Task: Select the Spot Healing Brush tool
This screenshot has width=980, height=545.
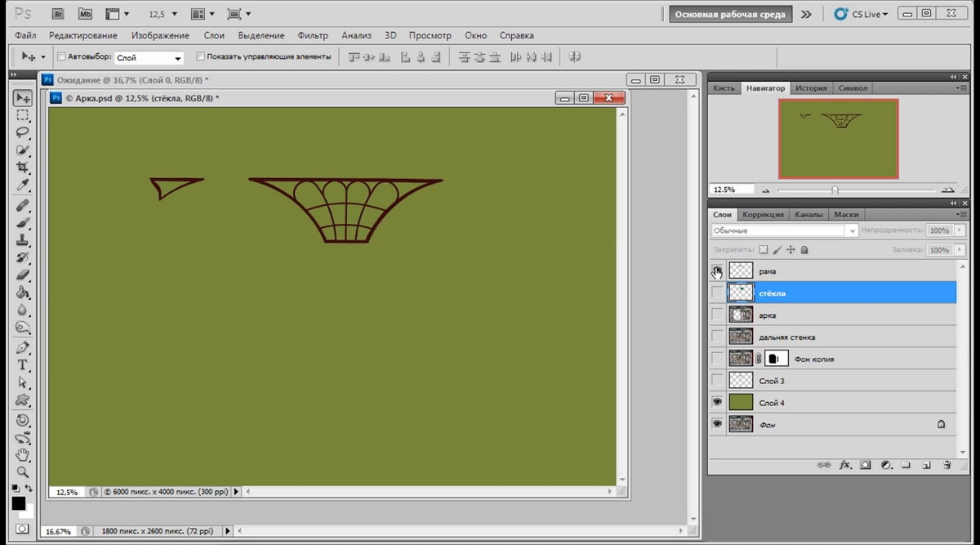Action: 23,205
